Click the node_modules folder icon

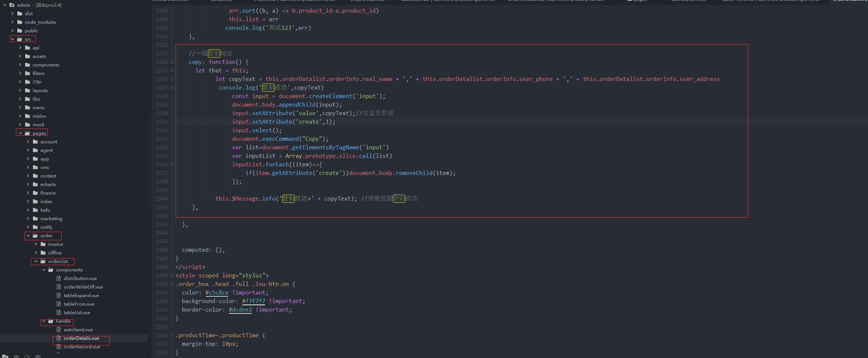click(20, 22)
